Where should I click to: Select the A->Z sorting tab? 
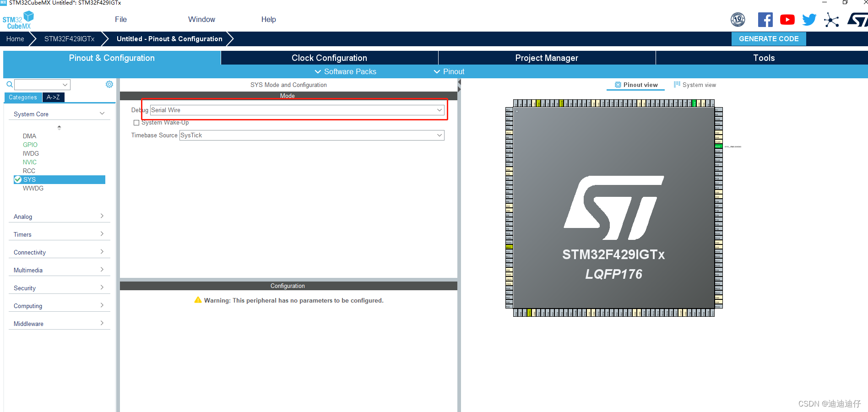[53, 97]
